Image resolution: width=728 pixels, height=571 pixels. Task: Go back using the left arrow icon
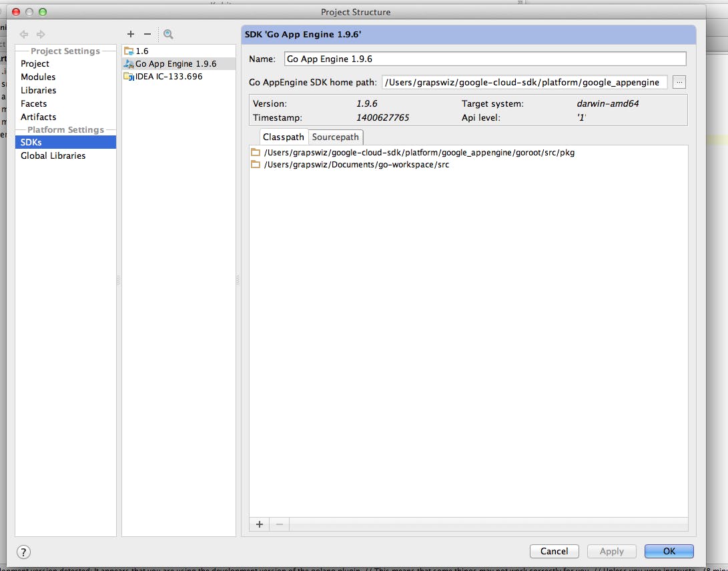coord(24,34)
